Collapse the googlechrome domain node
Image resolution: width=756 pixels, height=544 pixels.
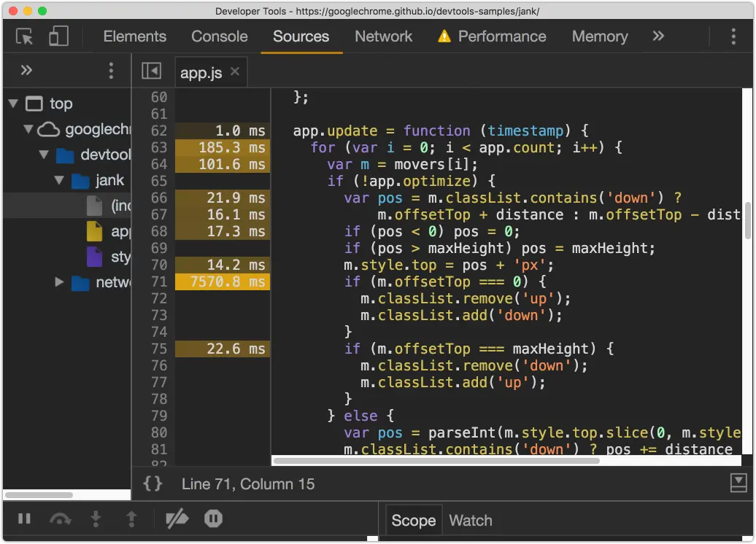coord(28,128)
